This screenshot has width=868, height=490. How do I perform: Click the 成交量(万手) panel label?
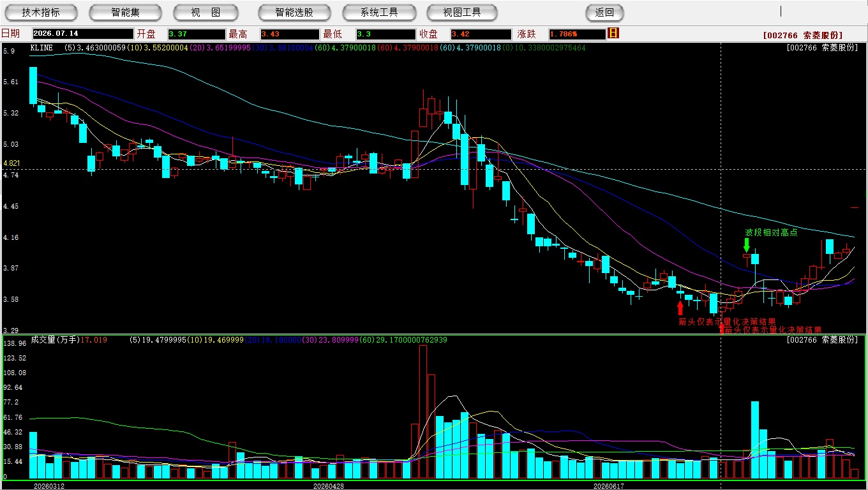coord(54,340)
